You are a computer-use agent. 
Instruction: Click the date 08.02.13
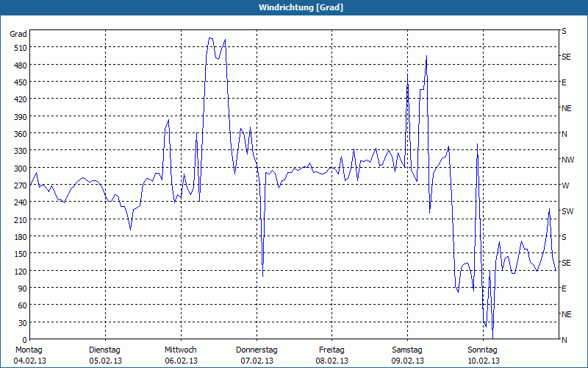tap(332, 361)
